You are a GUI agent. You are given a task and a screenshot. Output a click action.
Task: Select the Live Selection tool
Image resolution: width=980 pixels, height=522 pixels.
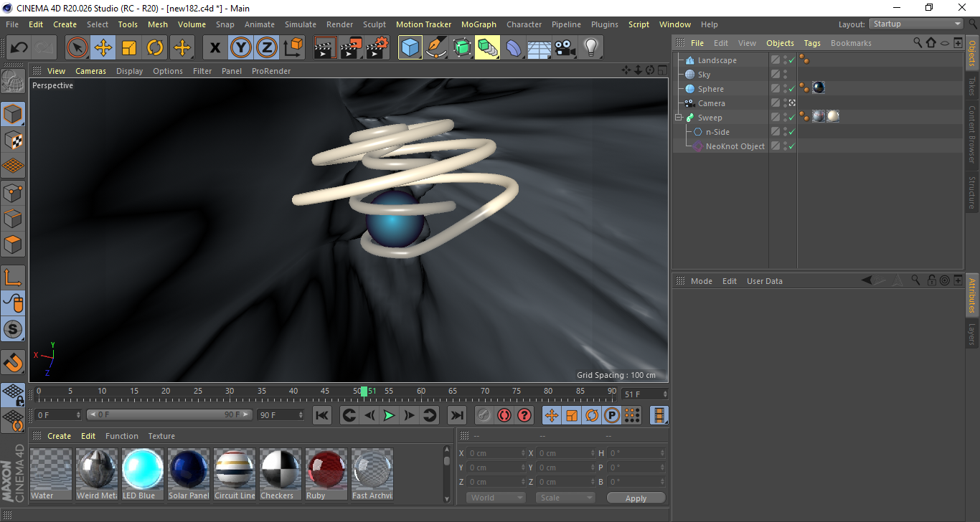click(x=77, y=48)
